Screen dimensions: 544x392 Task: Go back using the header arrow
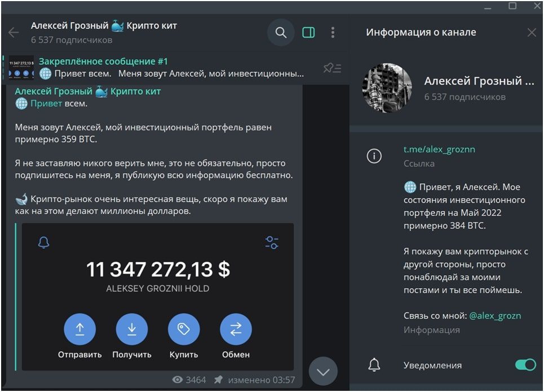pos(14,33)
